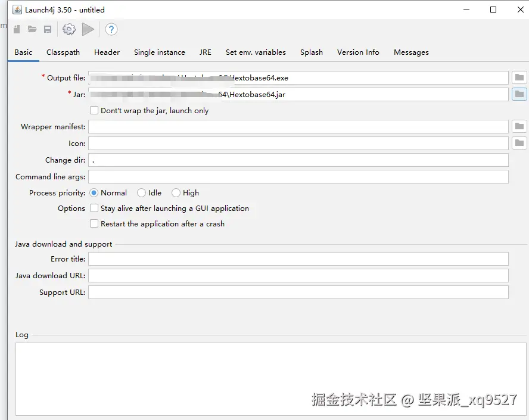Open configuration file toolbar icon

(32, 29)
